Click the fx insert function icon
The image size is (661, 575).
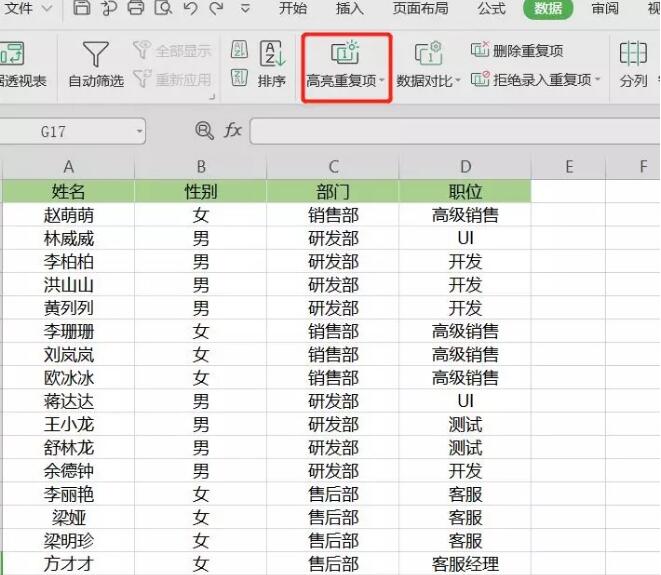233,130
